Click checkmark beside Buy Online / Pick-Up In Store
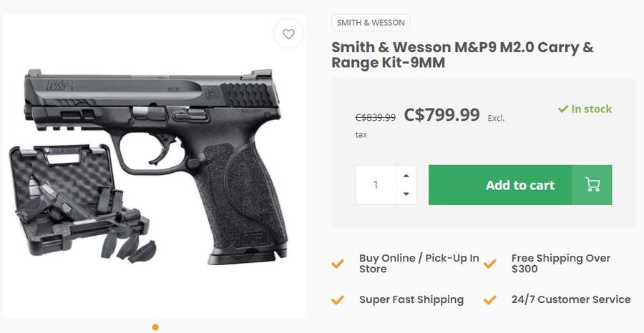This screenshot has width=644, height=333. [338, 264]
